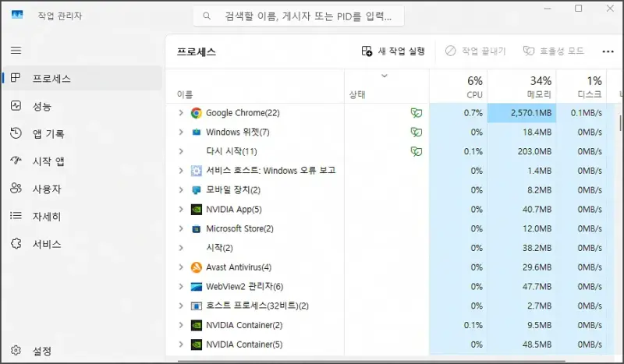Click the search box for name or PID
Screen dimensions: 624x364
pos(299,16)
